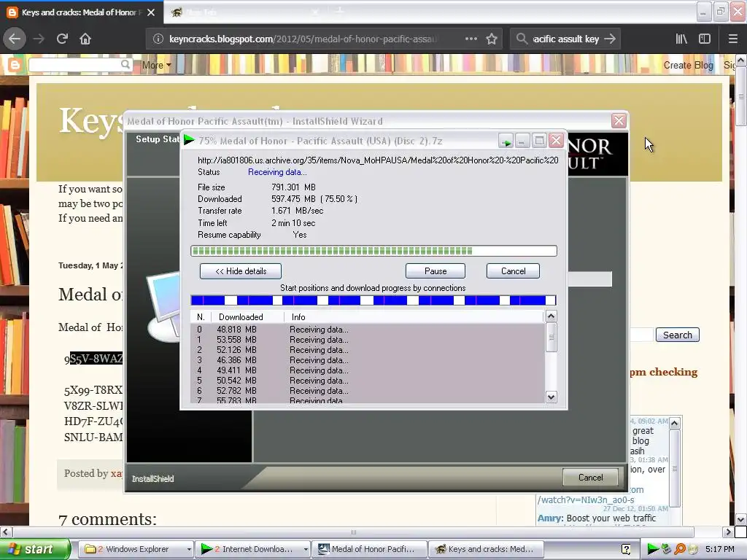Expand Blogger More dropdown
Image resolution: width=747 pixels, height=560 pixels.
click(156, 65)
